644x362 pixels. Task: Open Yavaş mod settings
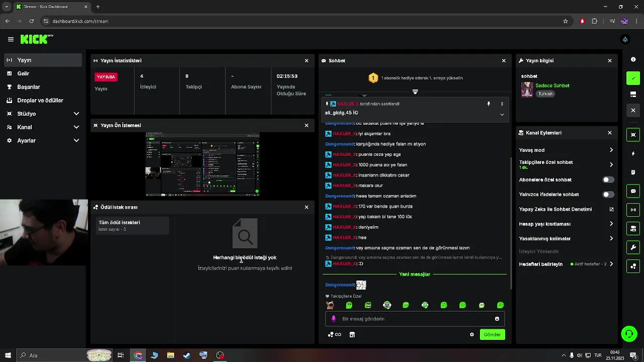click(x=566, y=150)
